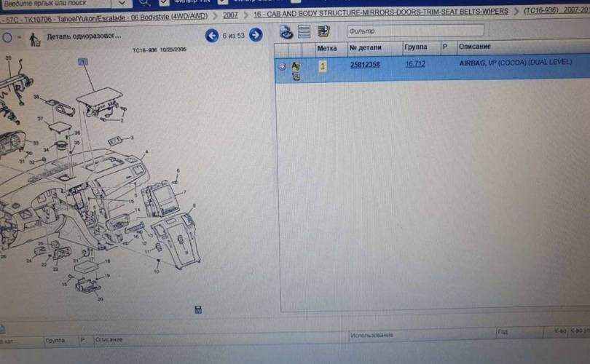Click inside the Фильтр filter field

point(414,31)
